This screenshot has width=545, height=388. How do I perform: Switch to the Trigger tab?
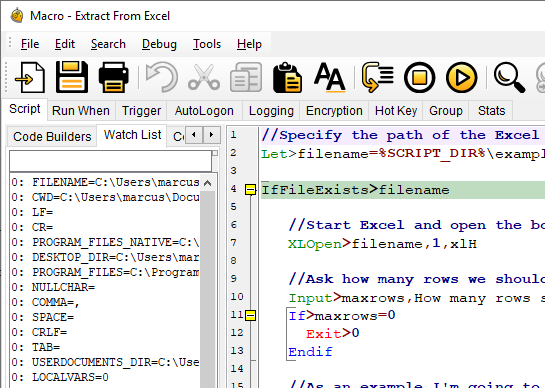pyautogui.click(x=141, y=111)
